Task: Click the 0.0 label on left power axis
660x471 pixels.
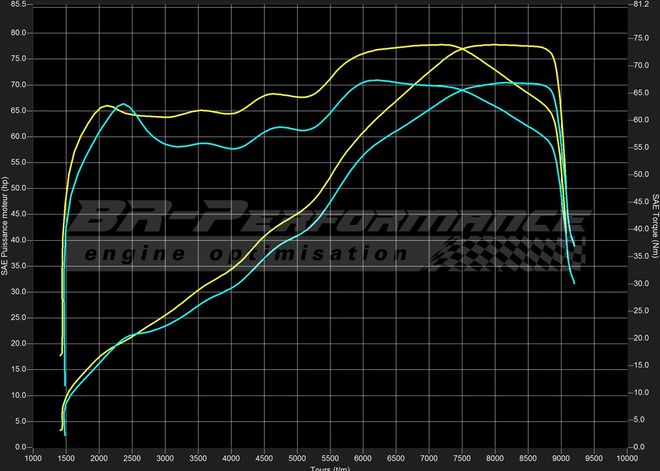Action: click(x=21, y=447)
